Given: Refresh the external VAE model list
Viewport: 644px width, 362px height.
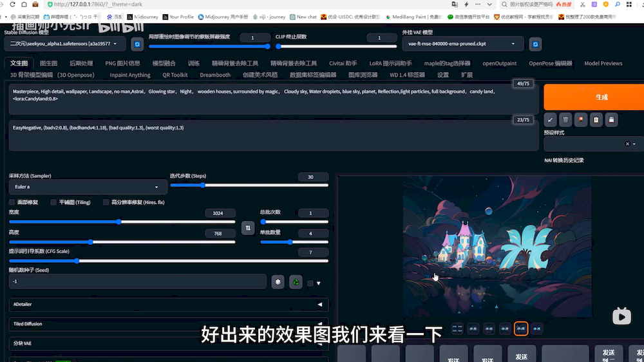Looking at the screenshot, I should (535, 44).
